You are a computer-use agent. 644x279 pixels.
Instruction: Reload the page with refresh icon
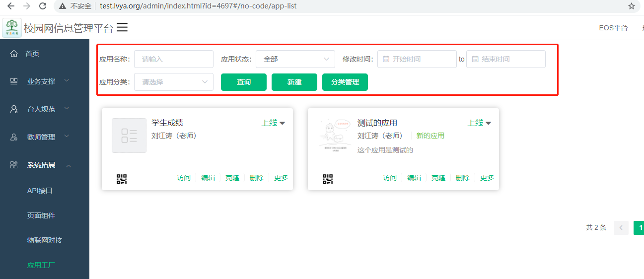43,6
